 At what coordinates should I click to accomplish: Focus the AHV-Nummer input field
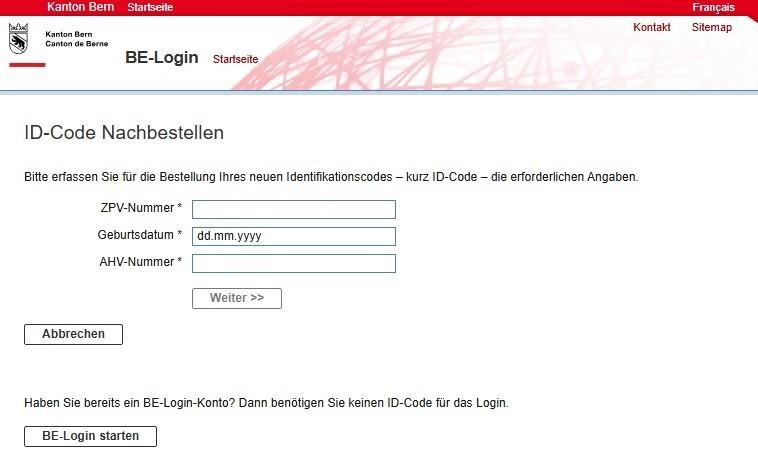click(294, 264)
